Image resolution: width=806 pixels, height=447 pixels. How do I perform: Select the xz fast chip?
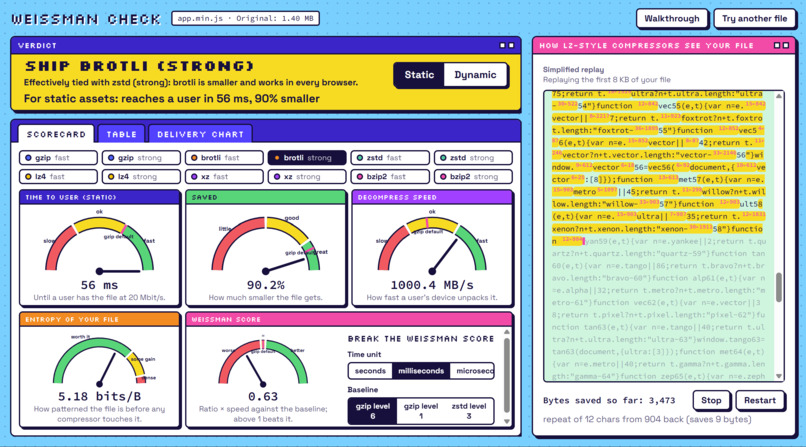[x=224, y=176]
